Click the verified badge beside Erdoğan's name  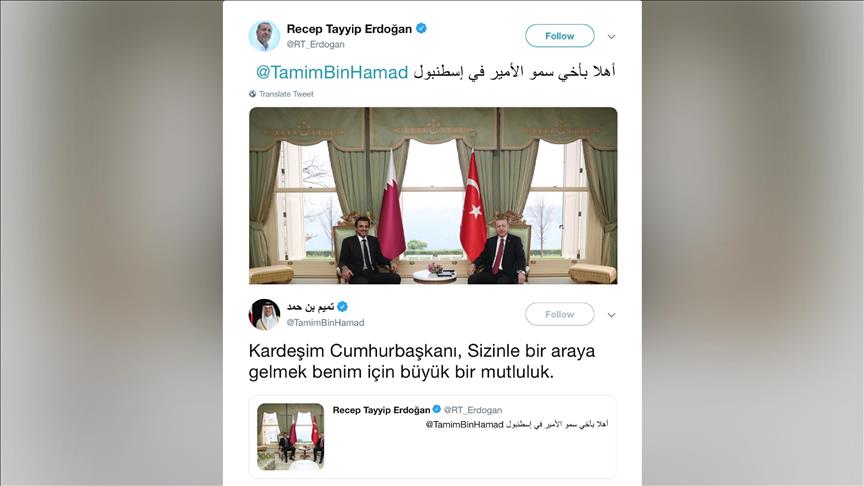[422, 29]
